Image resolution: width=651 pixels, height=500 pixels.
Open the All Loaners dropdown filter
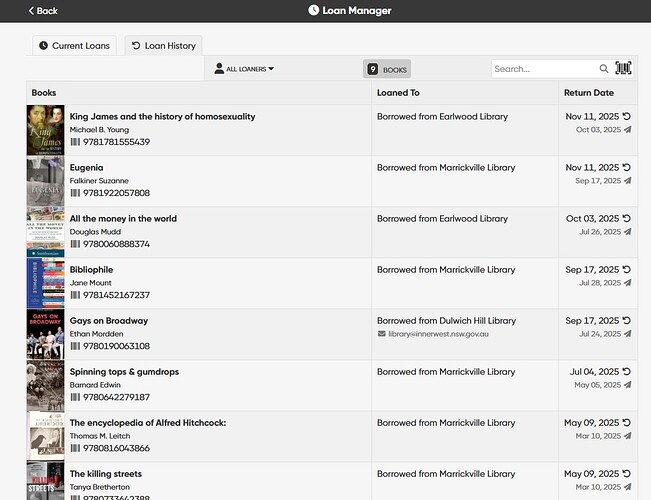pos(244,69)
